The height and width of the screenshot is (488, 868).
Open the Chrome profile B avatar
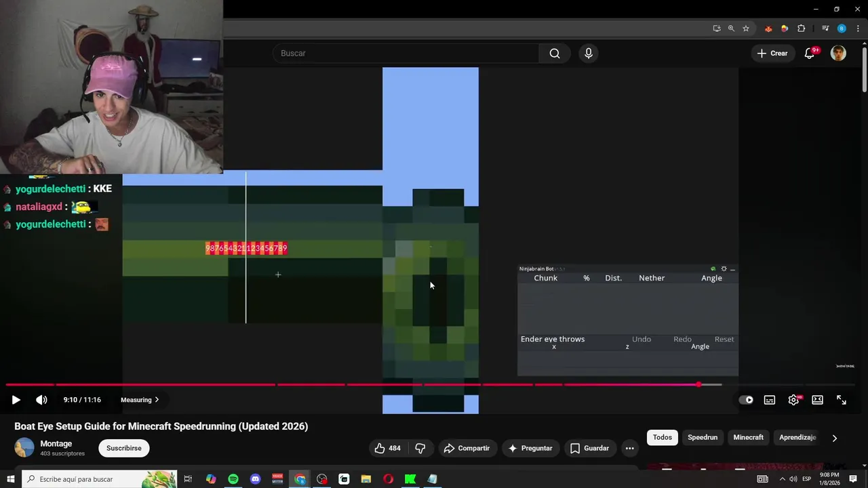tap(842, 28)
